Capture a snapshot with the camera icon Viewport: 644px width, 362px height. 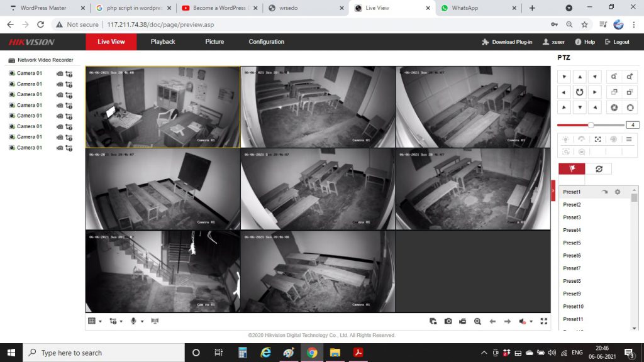[448, 321]
